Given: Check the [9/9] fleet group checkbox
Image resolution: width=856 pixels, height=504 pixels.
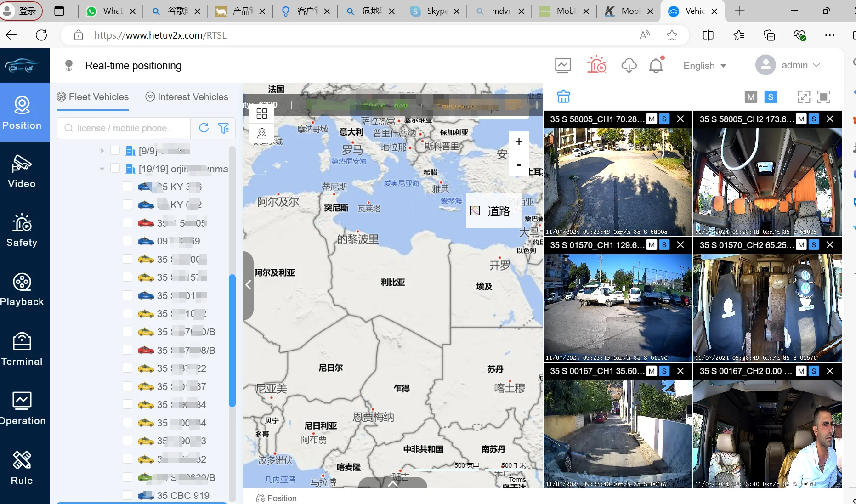Looking at the screenshot, I should point(115,151).
